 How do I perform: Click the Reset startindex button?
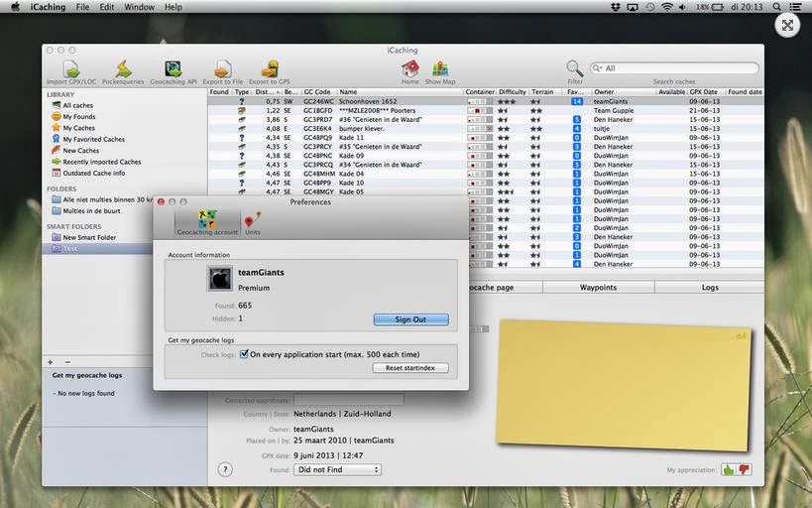coord(410,367)
